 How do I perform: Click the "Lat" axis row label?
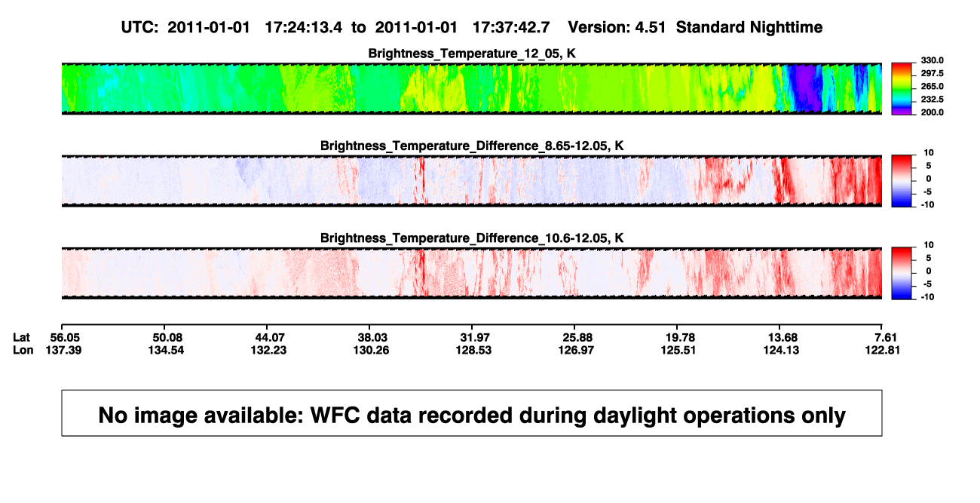tap(20, 337)
